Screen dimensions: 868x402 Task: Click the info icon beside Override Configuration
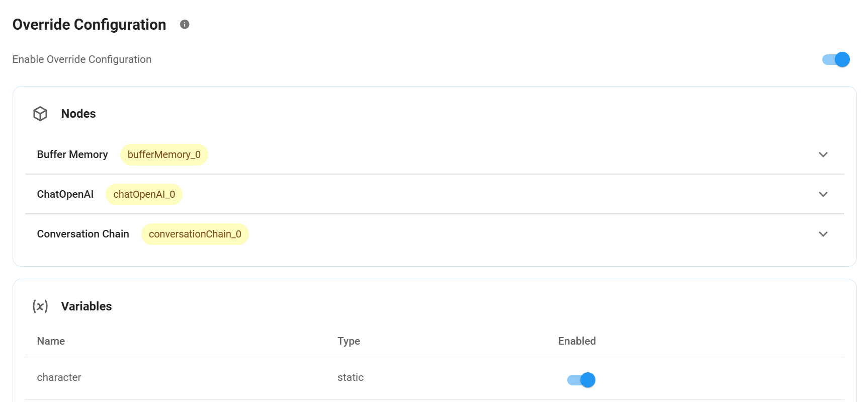[185, 24]
